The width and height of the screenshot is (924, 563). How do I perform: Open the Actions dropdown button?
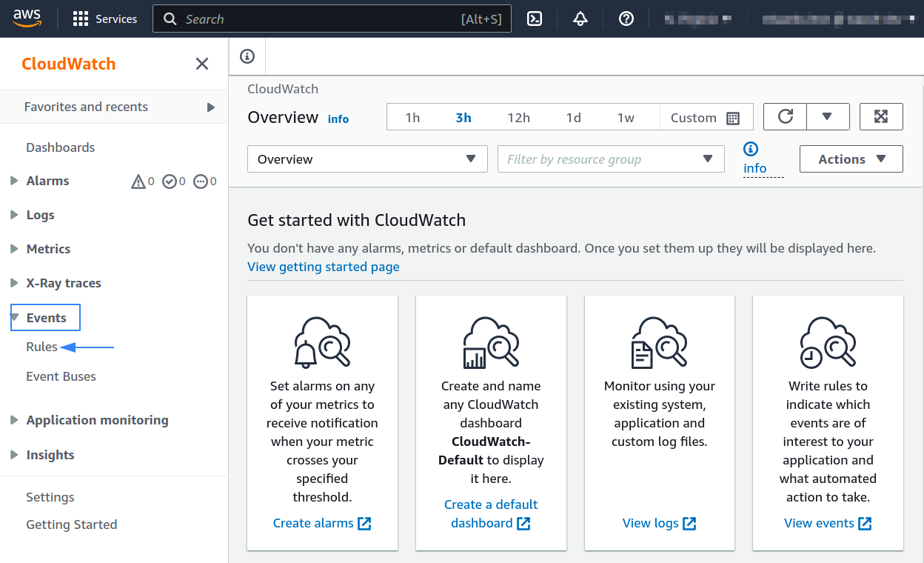click(x=851, y=159)
